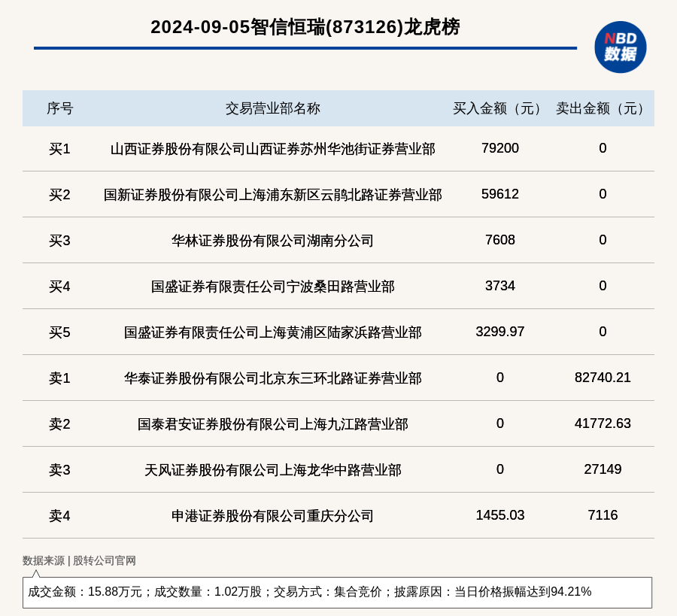The height and width of the screenshot is (616, 677).
Task: Click 国盛证券宁波桑田路营业部 name
Action: click(x=273, y=287)
